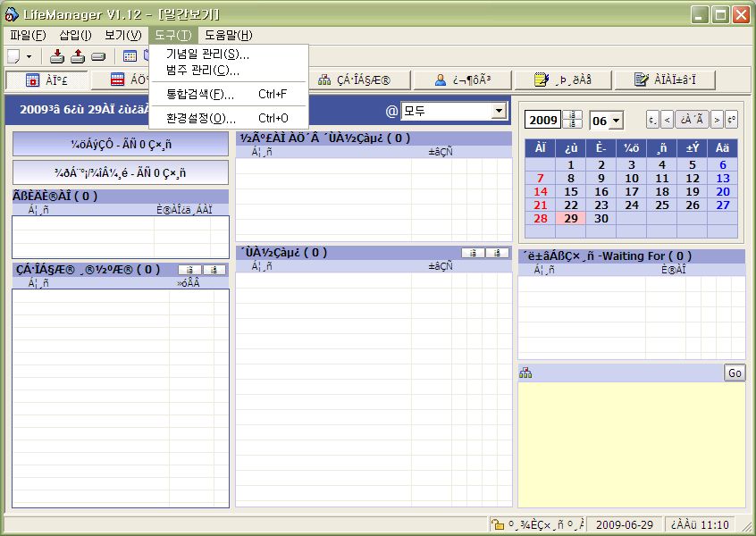Viewport: 756px width, 536px height.
Task: Open the journal tab with pencil document icon
Action: (665, 80)
